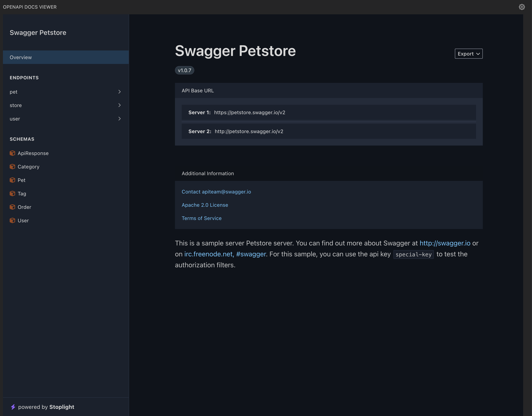Image resolution: width=532 pixels, height=416 pixels.
Task: Expand the store endpoints chevron
Action: 119,105
